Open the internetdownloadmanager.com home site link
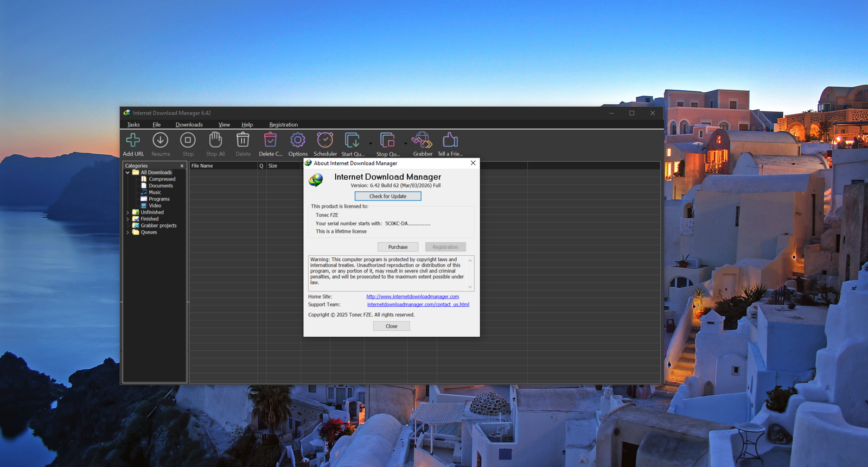 click(x=412, y=296)
